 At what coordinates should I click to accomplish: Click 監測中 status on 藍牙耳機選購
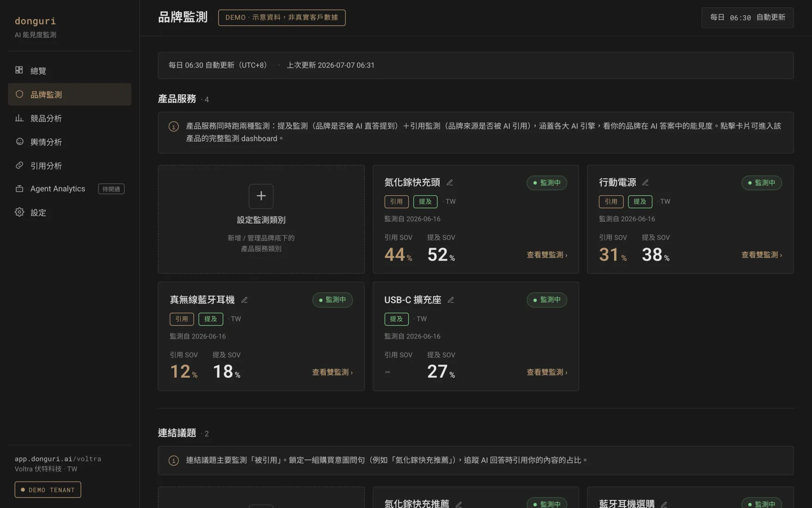click(x=761, y=503)
